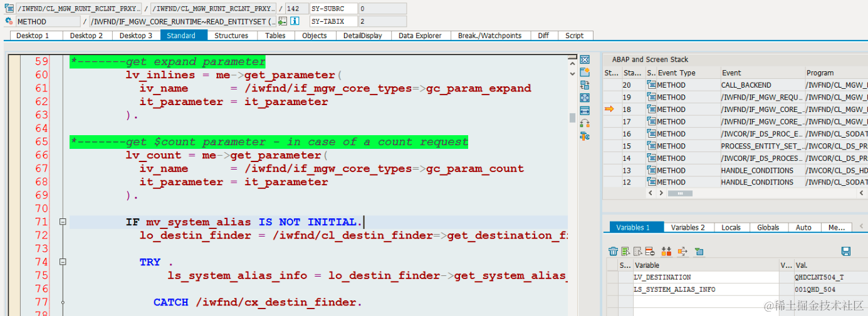Open the Tables tab
868x316 pixels.
pyautogui.click(x=275, y=36)
